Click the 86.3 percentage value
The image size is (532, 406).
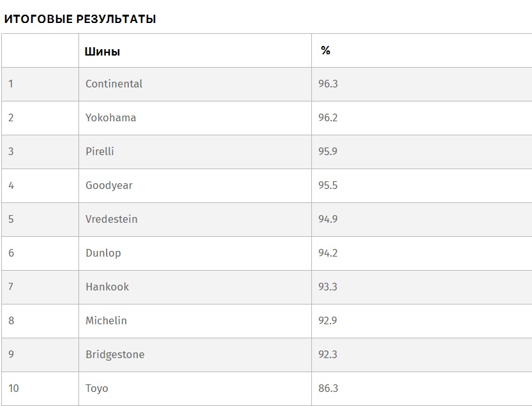[x=328, y=388]
